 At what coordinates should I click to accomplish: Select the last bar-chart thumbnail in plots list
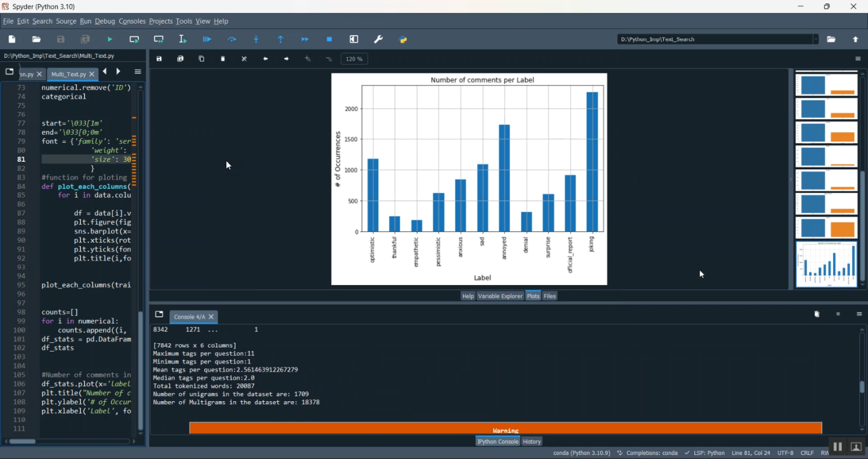click(x=826, y=264)
